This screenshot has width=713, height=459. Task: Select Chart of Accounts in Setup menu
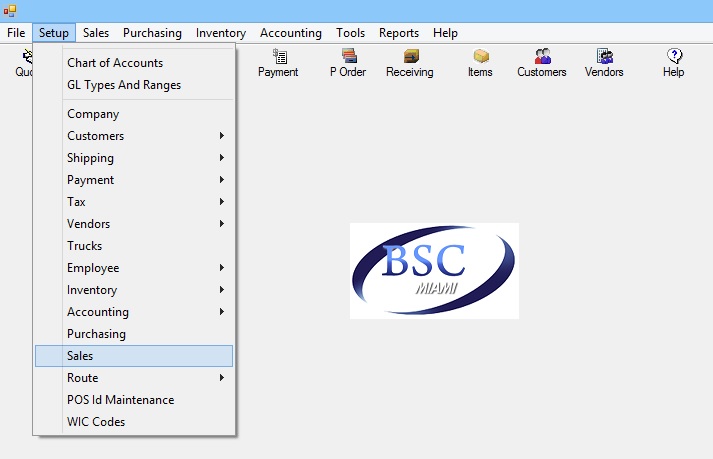(134, 63)
